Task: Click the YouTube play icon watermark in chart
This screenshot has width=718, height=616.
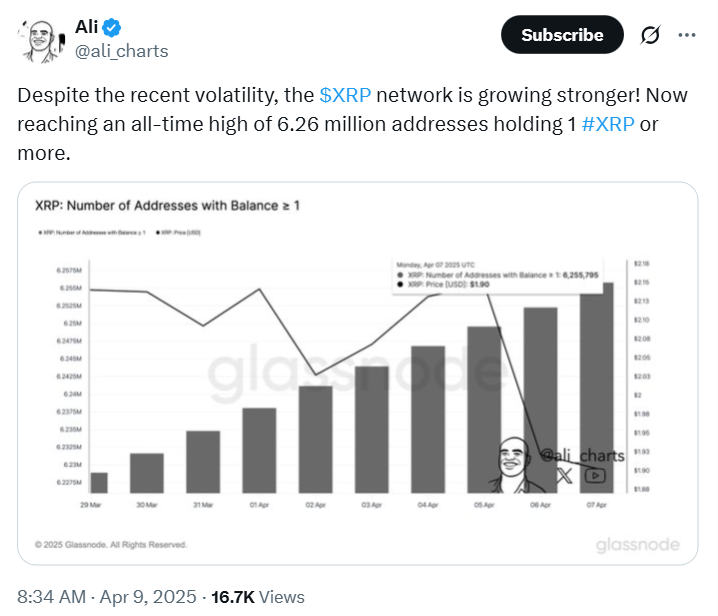Action: (x=595, y=476)
